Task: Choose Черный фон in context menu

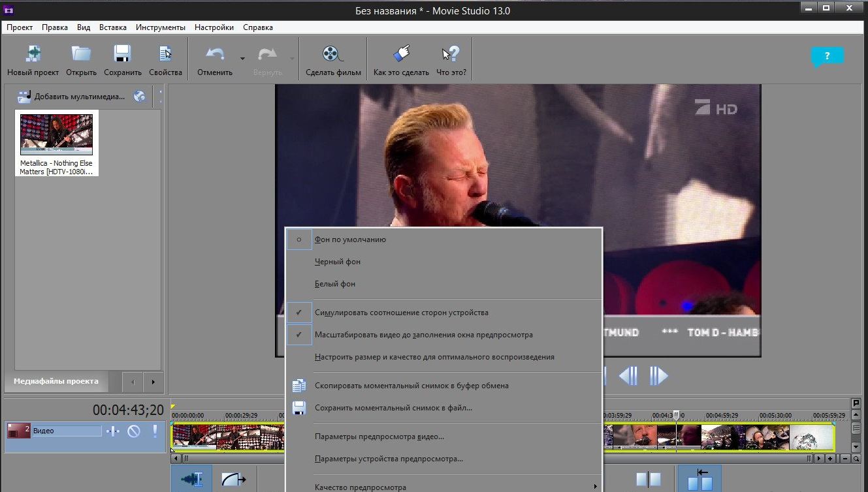Action: pyautogui.click(x=443, y=262)
